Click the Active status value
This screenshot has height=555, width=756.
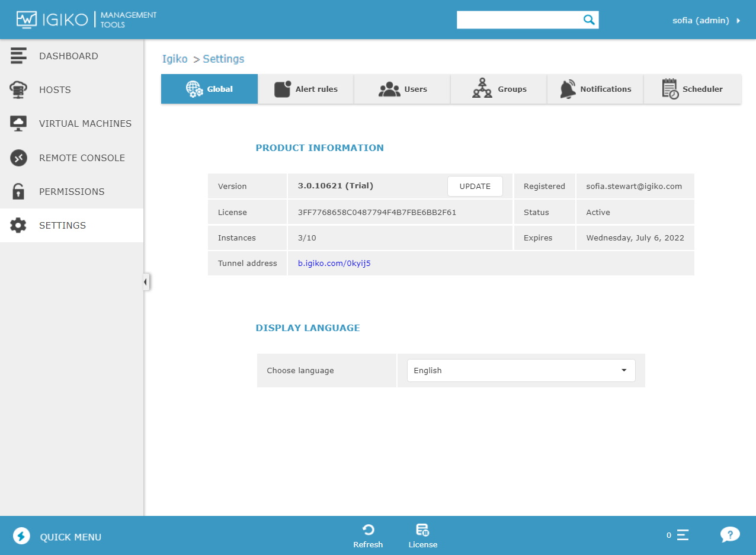click(598, 212)
